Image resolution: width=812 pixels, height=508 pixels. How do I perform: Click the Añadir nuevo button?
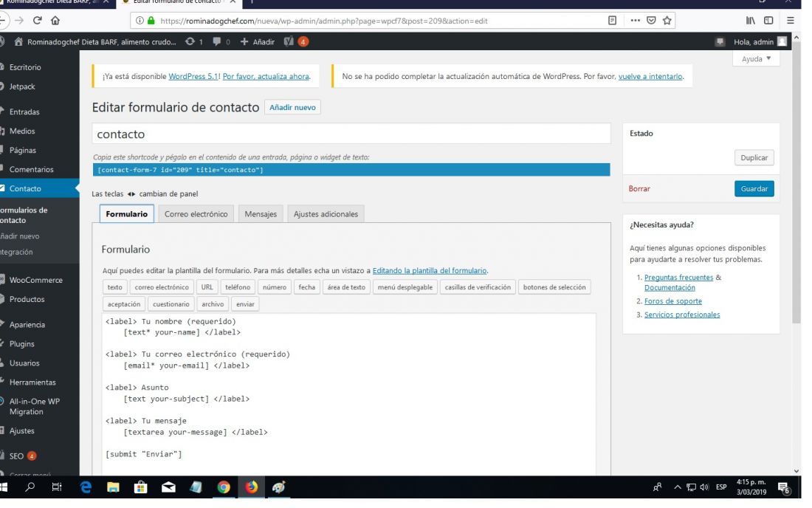click(292, 107)
